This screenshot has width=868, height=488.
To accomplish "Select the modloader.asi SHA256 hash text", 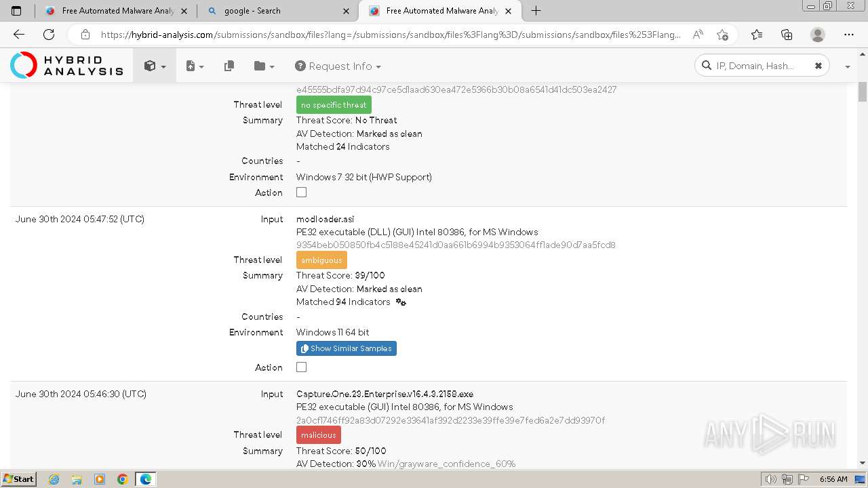I will tap(456, 245).
